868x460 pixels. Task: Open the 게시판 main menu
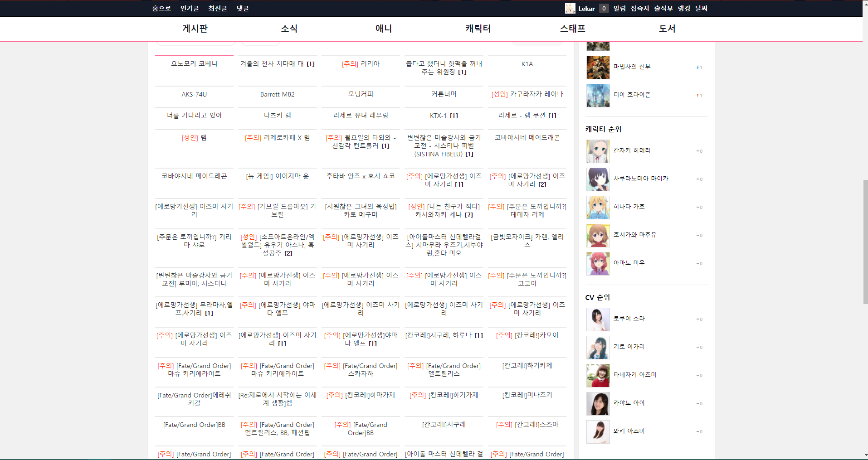point(195,29)
